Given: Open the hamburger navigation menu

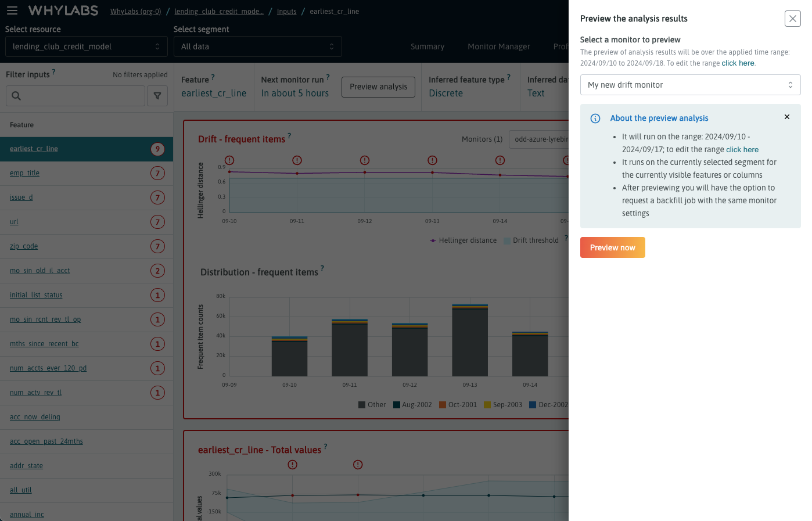Looking at the screenshot, I should point(12,10).
